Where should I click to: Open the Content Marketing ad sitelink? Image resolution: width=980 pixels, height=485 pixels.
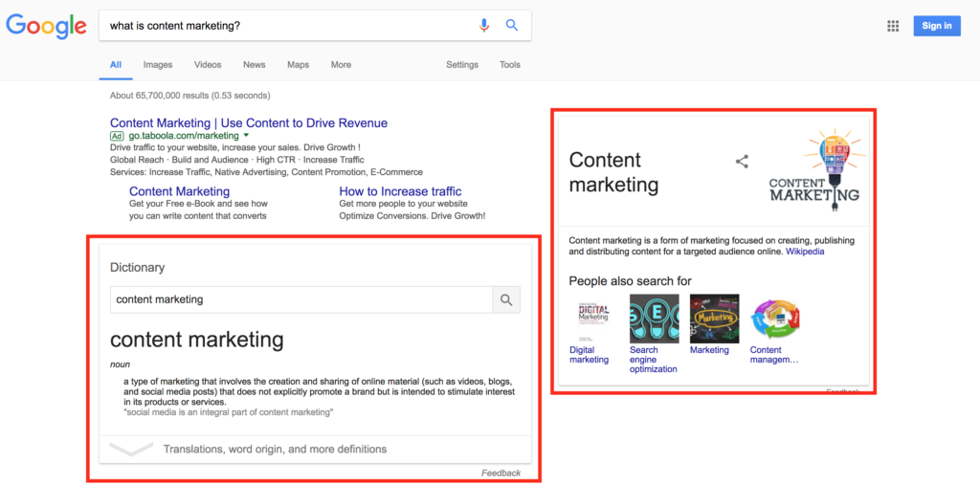179,191
